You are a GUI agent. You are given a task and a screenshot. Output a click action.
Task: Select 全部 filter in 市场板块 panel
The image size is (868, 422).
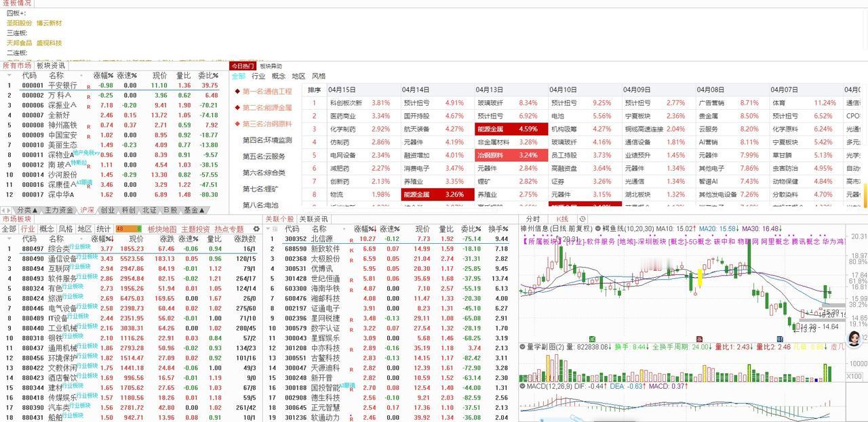[9, 229]
